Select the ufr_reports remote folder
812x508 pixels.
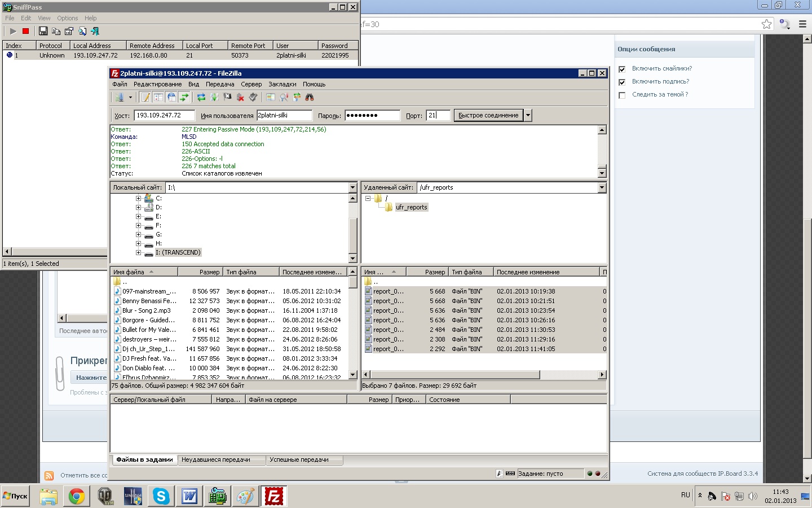[x=411, y=207]
